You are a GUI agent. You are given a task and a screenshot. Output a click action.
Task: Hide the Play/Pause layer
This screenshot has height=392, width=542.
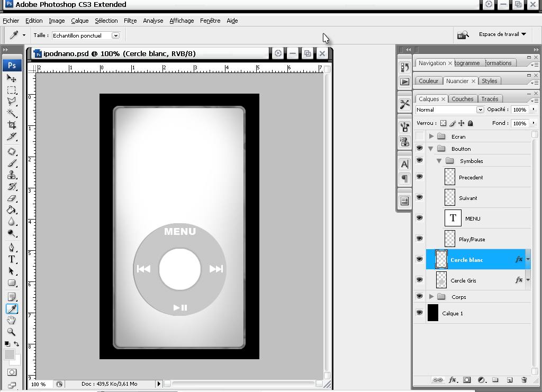(419, 239)
